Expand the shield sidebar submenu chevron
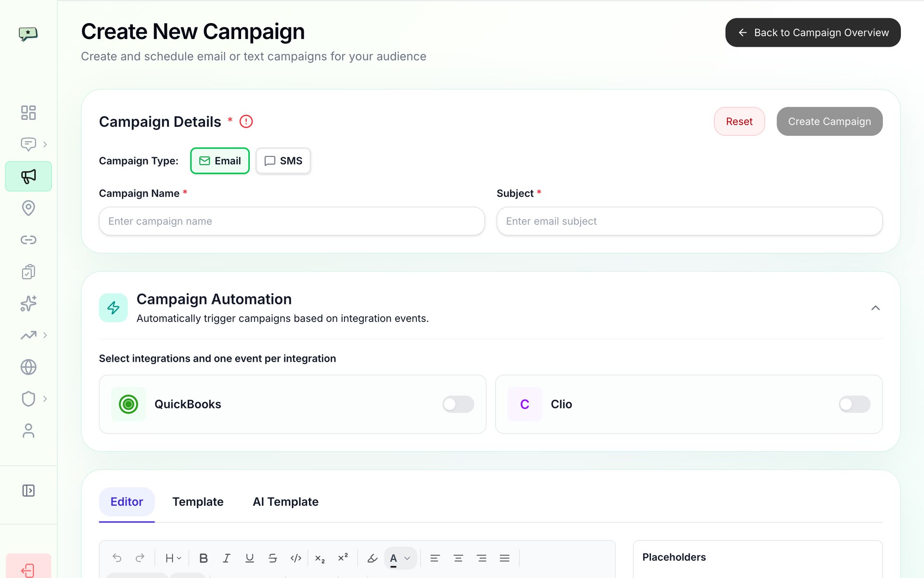 pos(45,399)
